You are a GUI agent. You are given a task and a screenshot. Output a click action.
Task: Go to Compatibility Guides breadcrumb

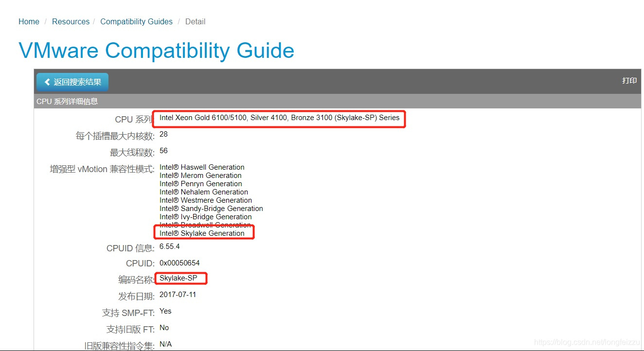[136, 21]
